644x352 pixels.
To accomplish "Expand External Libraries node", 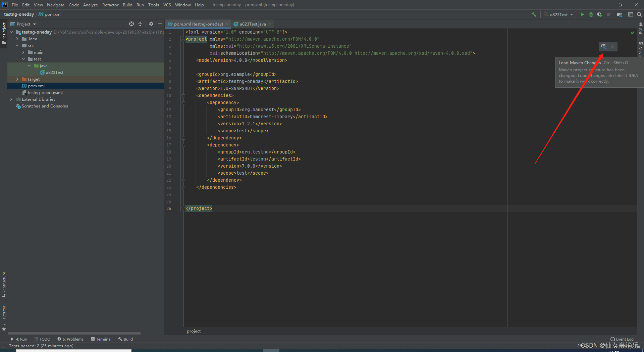I will click(x=11, y=99).
